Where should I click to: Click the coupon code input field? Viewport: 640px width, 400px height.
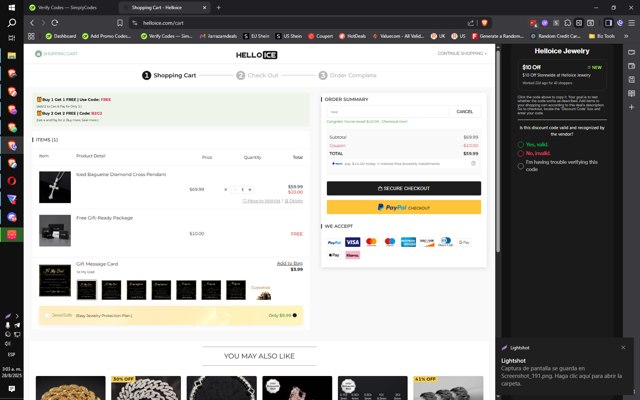pyautogui.click(x=387, y=111)
